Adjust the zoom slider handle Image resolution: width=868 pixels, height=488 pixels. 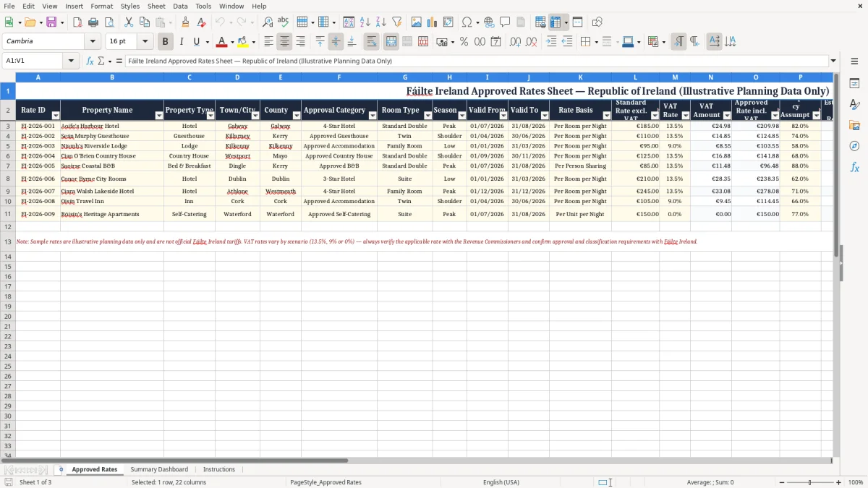click(x=809, y=482)
